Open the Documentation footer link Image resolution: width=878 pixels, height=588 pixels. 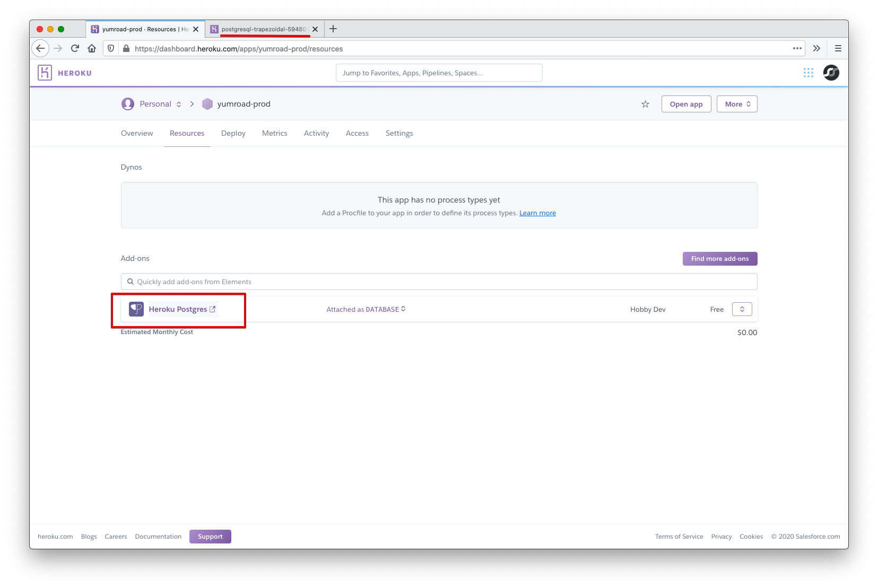[158, 537]
